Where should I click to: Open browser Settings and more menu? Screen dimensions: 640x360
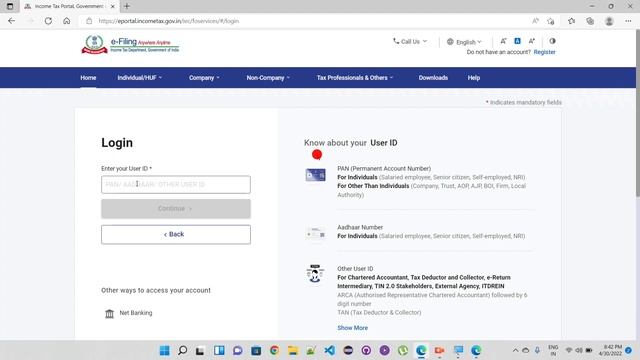(x=628, y=21)
